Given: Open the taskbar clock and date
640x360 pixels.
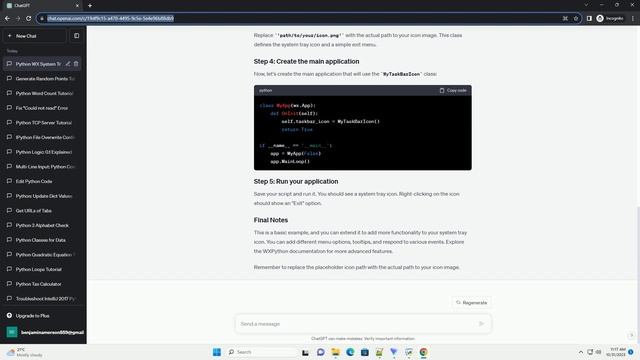Looking at the screenshot, I should point(616,352).
